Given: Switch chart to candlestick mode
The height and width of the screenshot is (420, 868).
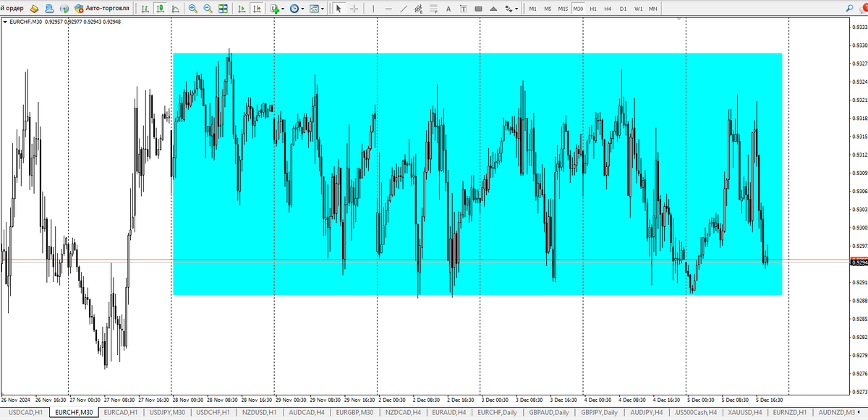Looking at the screenshot, I should click(161, 9).
